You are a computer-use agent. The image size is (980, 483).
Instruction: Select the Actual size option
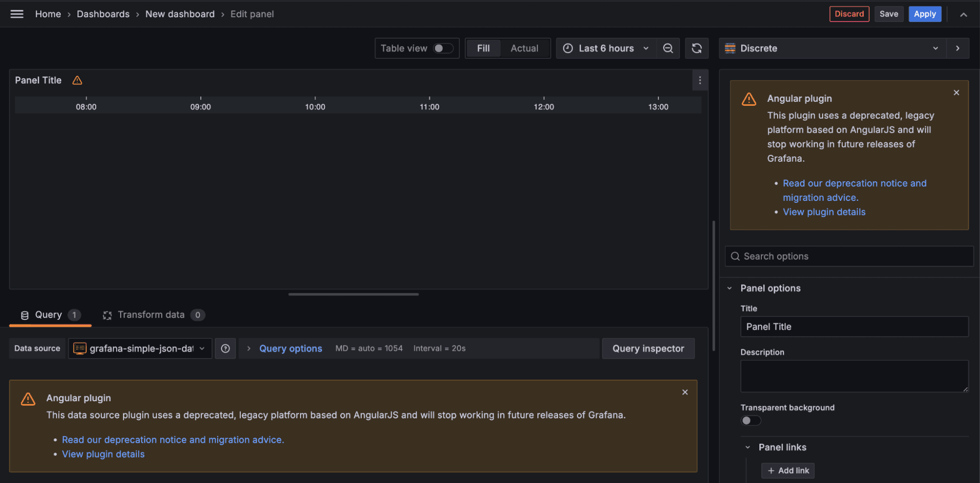[524, 48]
